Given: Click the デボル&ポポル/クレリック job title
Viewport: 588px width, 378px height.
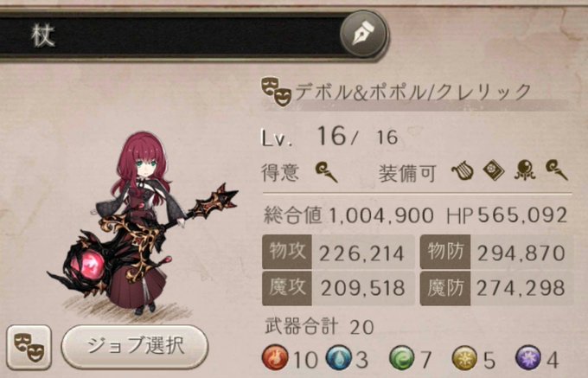Looking at the screenshot, I should click(x=412, y=92).
